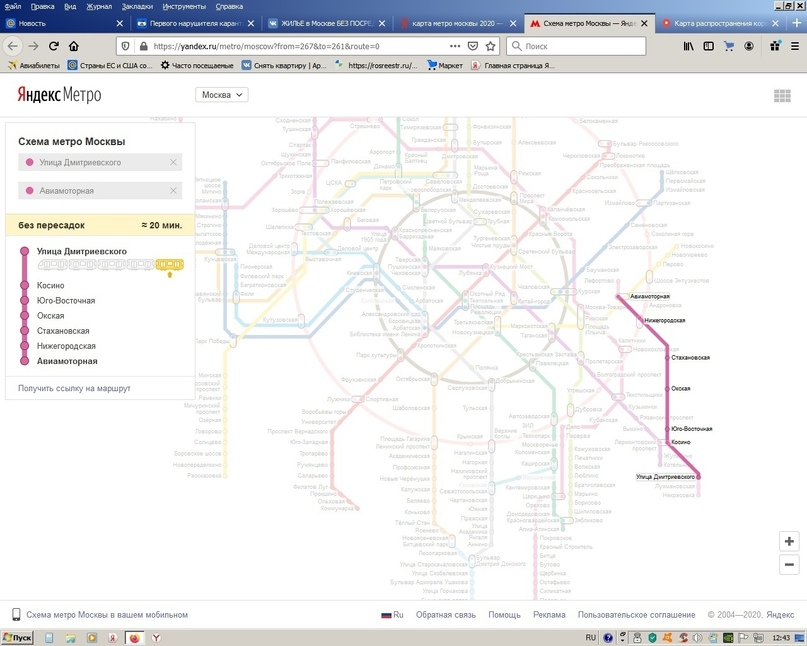
Task: Clear the Улица Дмитриевского departure field
Action: (x=173, y=162)
